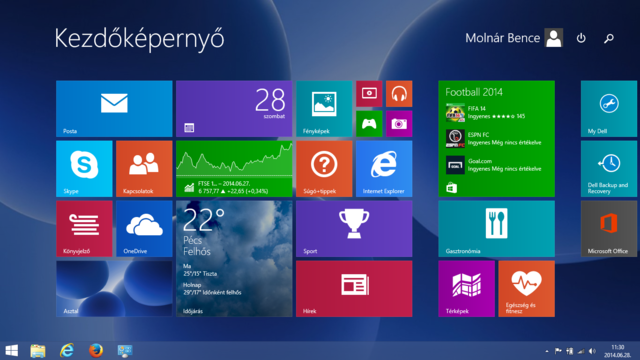Open the Posta mail tile
640x360 pixels.
pyautogui.click(x=114, y=109)
